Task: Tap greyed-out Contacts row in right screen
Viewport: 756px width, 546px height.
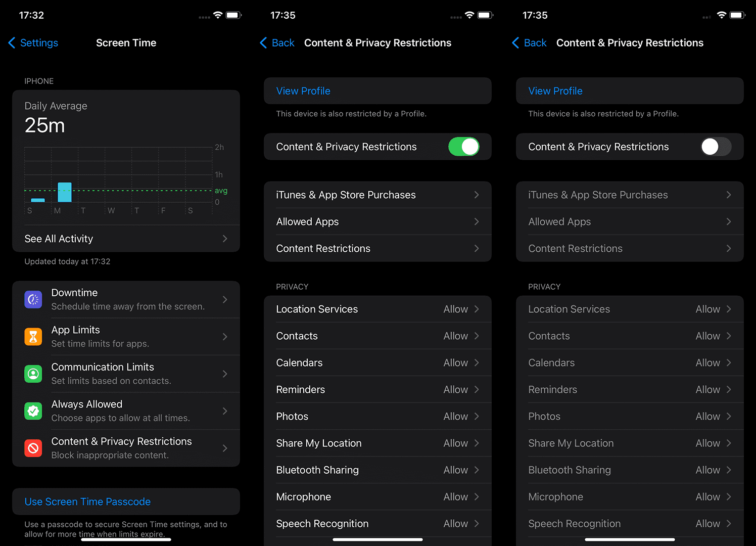Action: coord(630,336)
